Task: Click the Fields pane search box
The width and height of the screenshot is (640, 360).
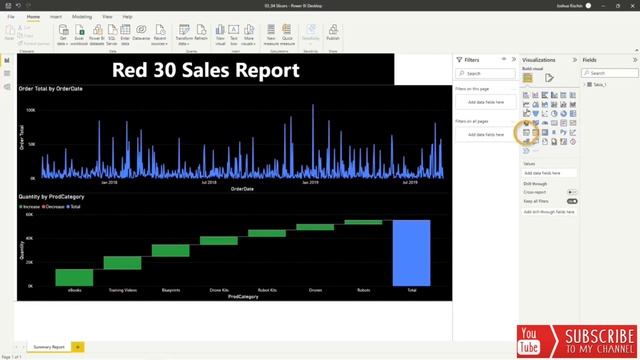Action: (610, 73)
